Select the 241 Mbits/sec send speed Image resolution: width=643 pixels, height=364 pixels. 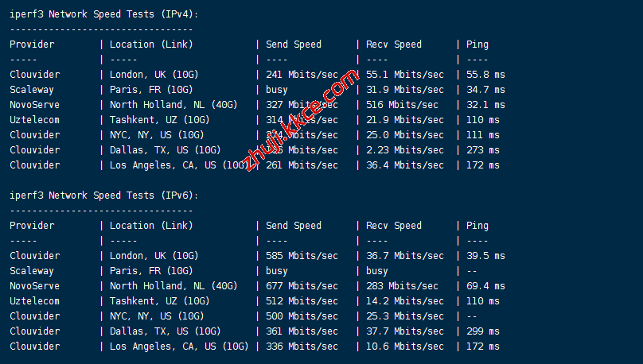(x=302, y=75)
